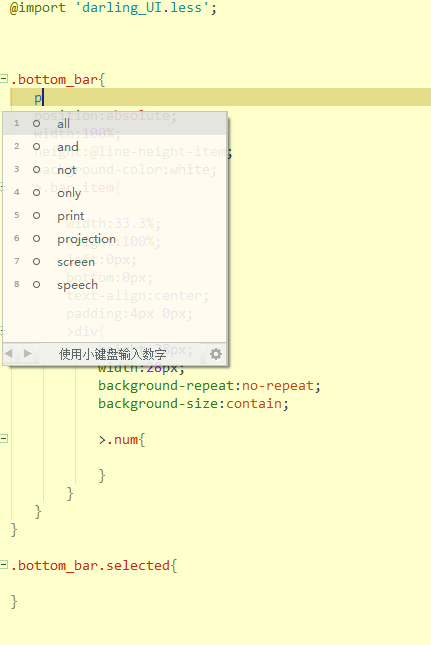Go to previous suggestion page arrow

[9, 353]
